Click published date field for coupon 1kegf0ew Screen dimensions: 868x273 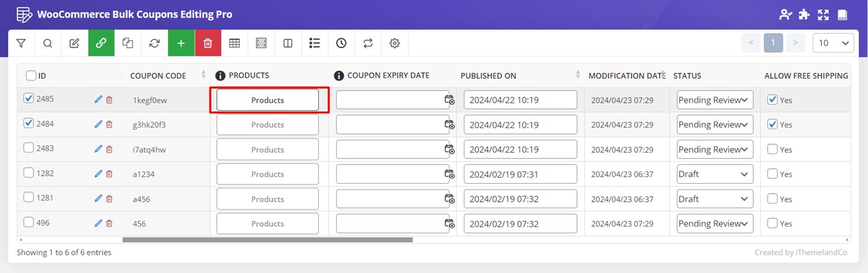click(520, 100)
